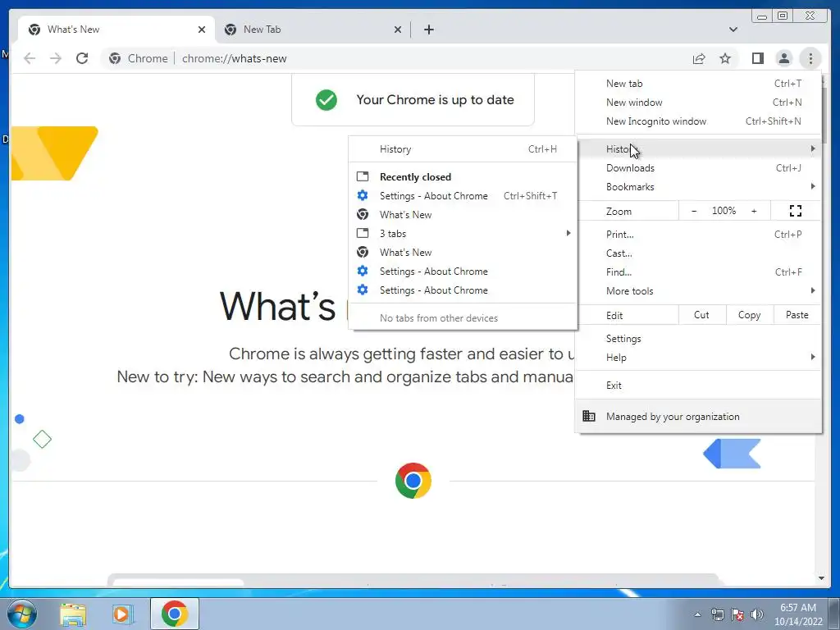Screen dimensions: 840x630
Task: Open Downloads menu item
Action: [x=699, y=168]
